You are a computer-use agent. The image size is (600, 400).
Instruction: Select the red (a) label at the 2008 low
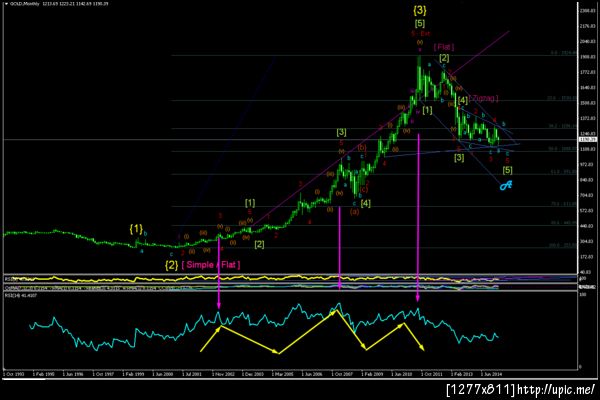(x=354, y=211)
